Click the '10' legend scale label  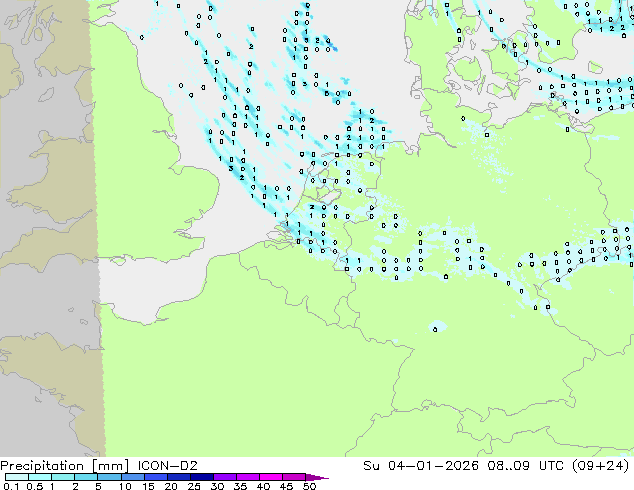pos(125,486)
